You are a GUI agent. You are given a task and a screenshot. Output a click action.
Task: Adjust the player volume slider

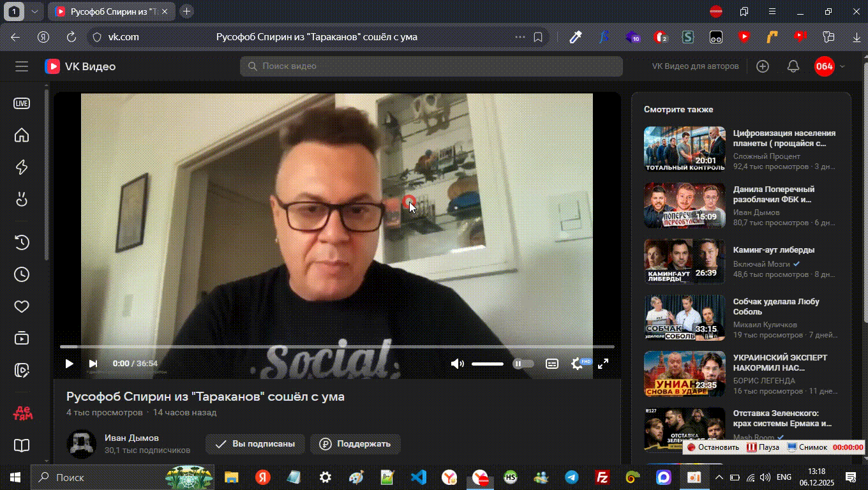click(488, 364)
